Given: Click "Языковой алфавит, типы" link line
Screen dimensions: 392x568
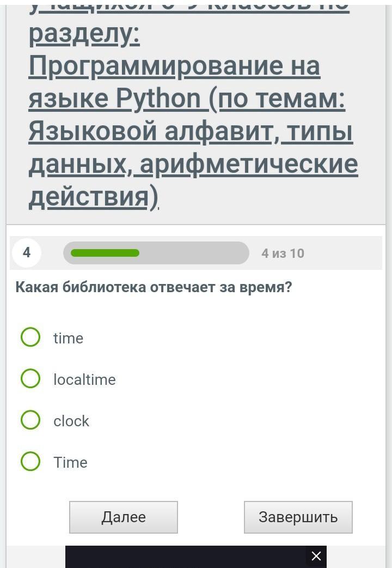Looking at the screenshot, I should tap(191, 131).
